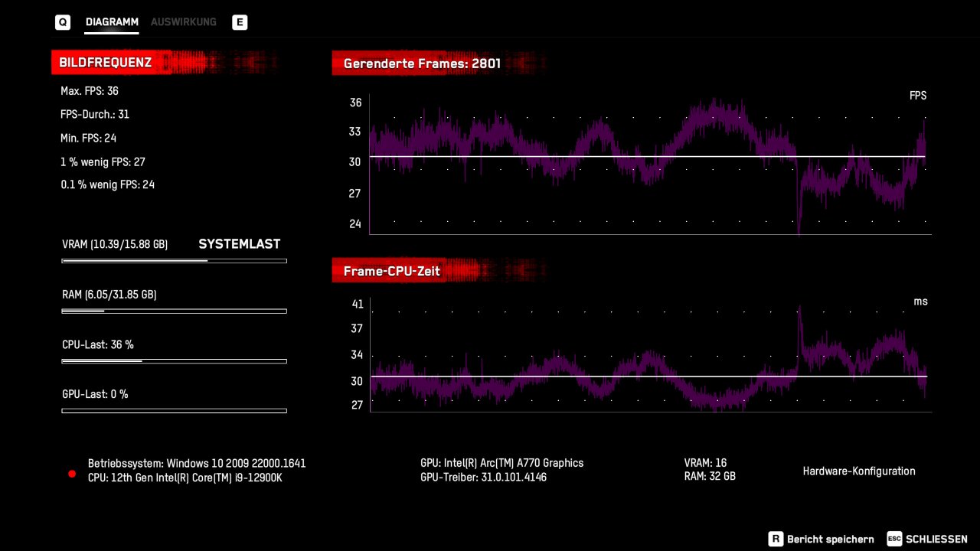Image resolution: width=980 pixels, height=551 pixels.
Task: Click the 'SYSTEMLAST' heading
Action: [x=240, y=244]
